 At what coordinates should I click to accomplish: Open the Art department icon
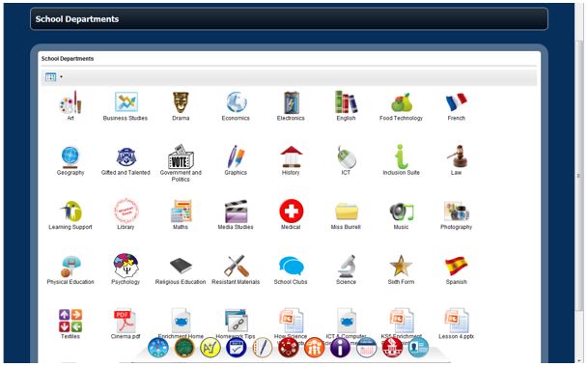[70, 101]
